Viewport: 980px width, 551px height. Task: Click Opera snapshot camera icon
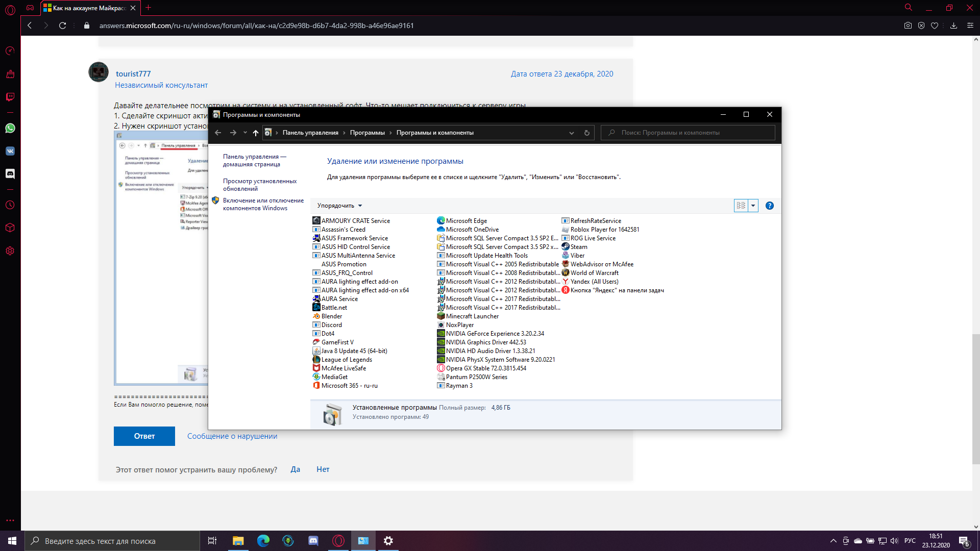[908, 26]
